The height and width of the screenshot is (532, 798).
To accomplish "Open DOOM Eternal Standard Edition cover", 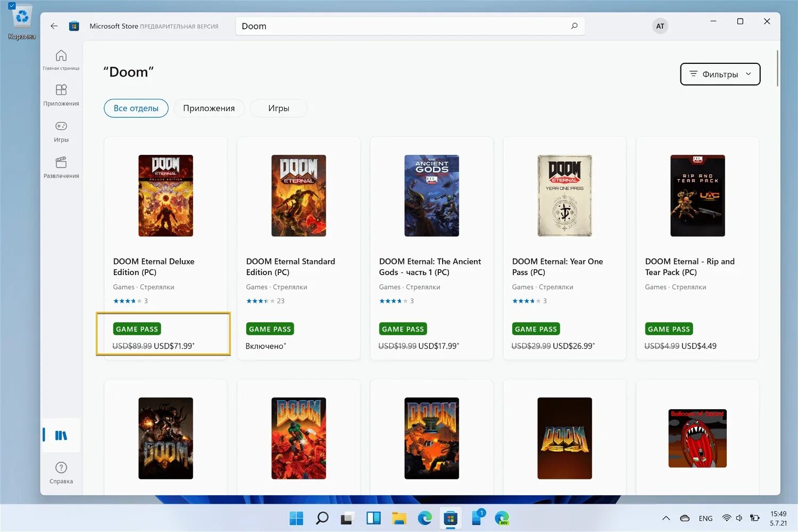I will [298, 196].
